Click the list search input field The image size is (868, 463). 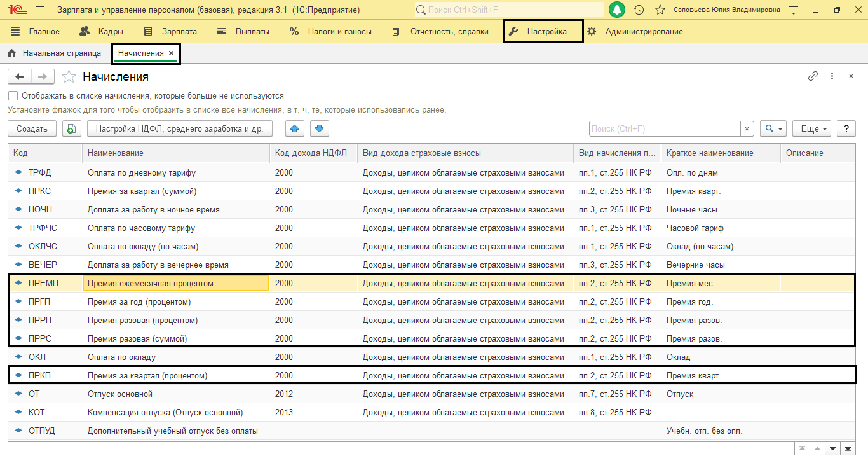[664, 129]
